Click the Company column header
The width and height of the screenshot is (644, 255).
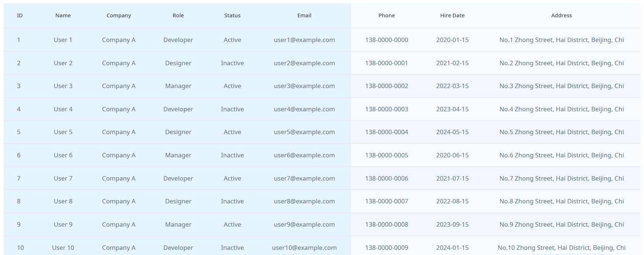119,15
